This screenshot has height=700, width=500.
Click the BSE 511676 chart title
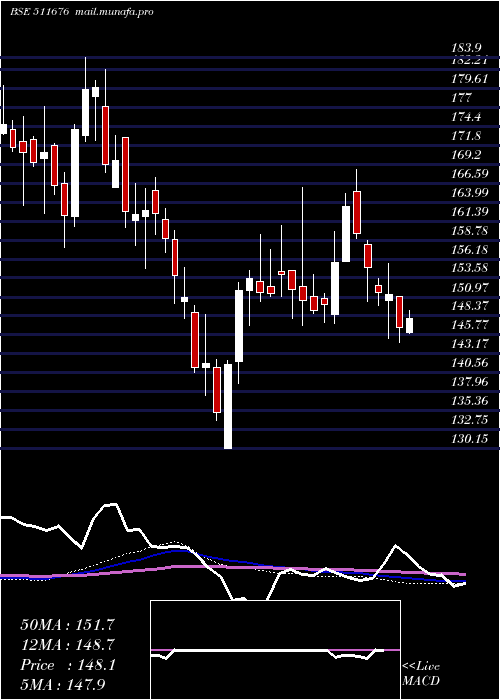coord(39,12)
